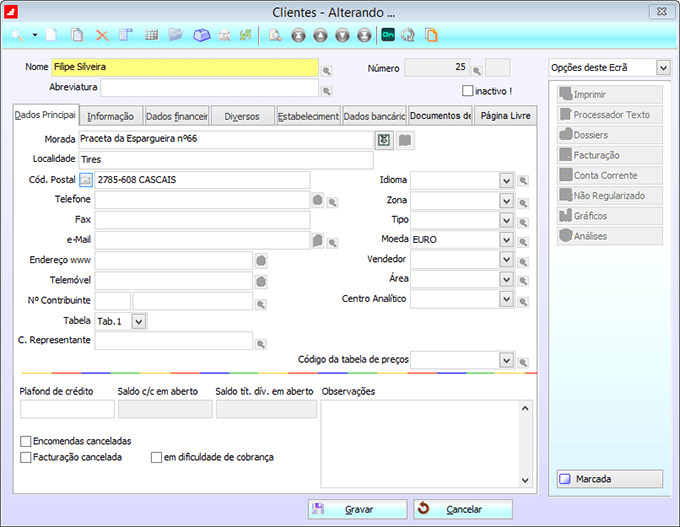Switch to Informação tab
The width and height of the screenshot is (680, 527).
(111, 116)
